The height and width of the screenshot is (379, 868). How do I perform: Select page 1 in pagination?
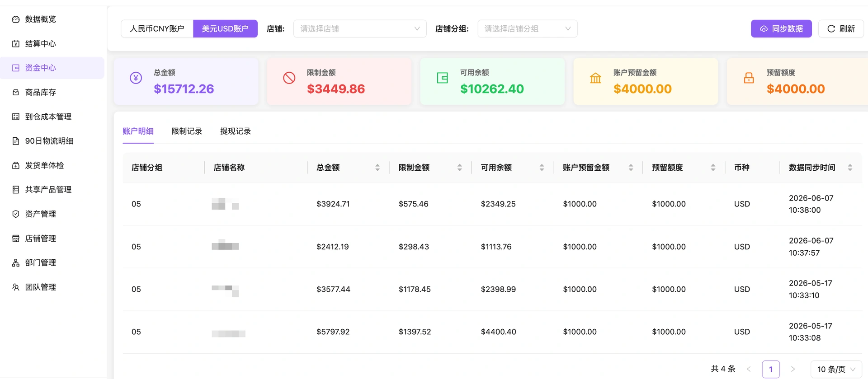[x=771, y=369]
